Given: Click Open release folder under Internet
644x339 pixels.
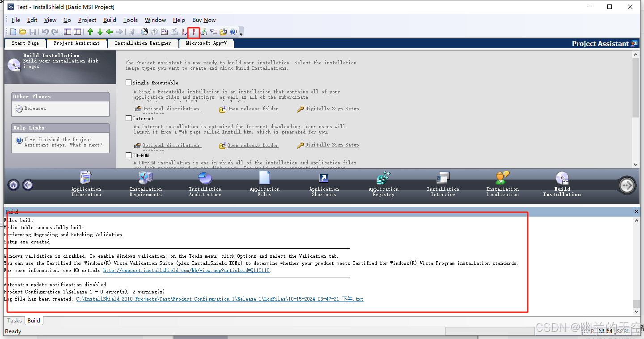Looking at the screenshot, I should click(253, 146).
